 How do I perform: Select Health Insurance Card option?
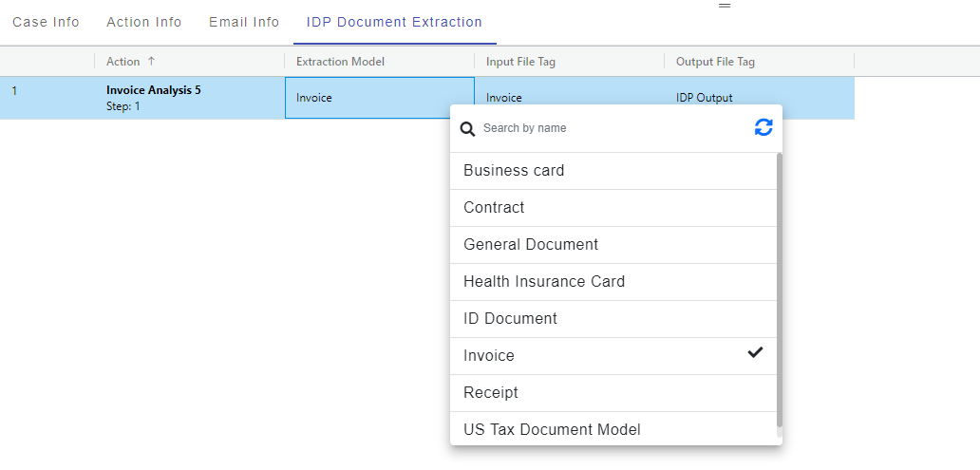(544, 282)
